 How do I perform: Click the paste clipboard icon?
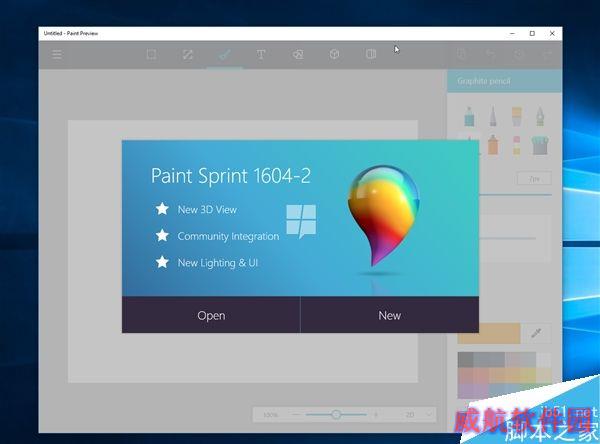pyautogui.click(x=462, y=54)
